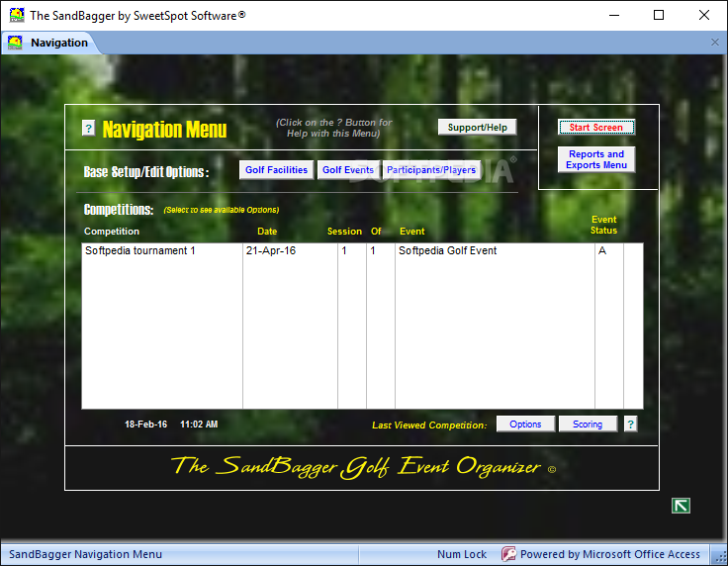728x566 pixels.
Task: Click the Microsoft Office Access key icon
Action: coord(508,554)
